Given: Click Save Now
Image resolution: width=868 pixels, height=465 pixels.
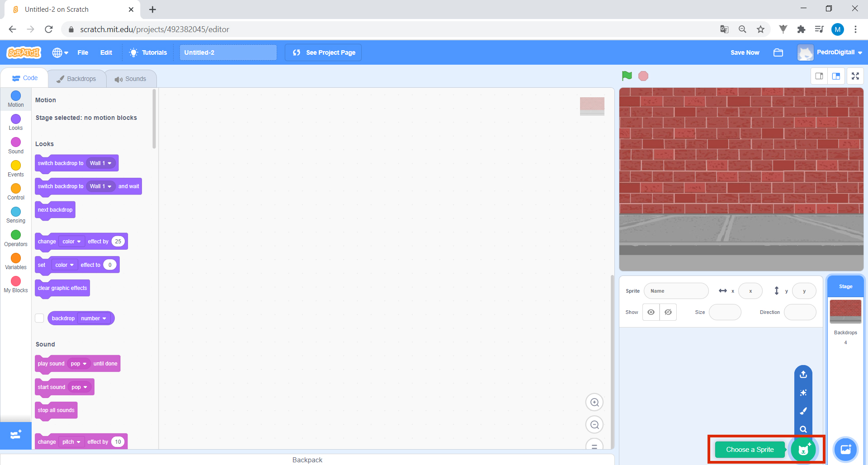Looking at the screenshot, I should 745,52.
